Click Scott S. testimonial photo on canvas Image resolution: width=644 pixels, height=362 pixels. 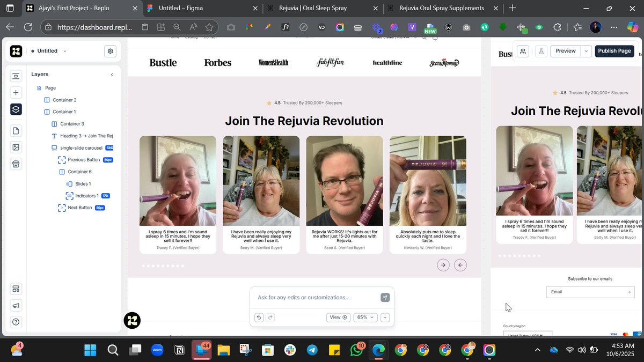[345, 181]
